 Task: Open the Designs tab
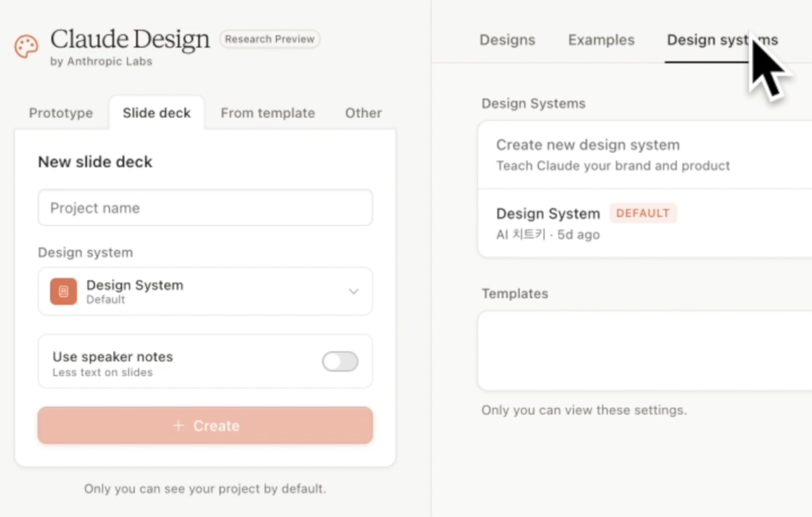[507, 40]
